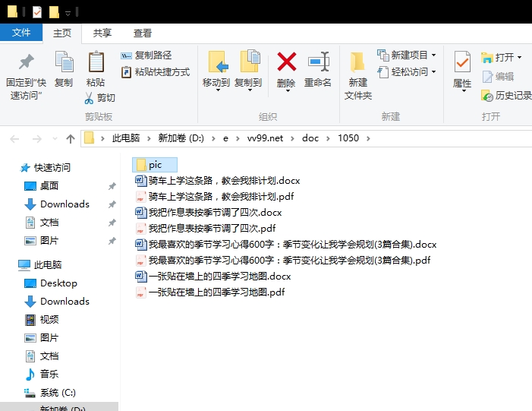This screenshot has height=411, width=532.
Task: Navigate to 此电脑 in address bar
Action: (x=126, y=138)
